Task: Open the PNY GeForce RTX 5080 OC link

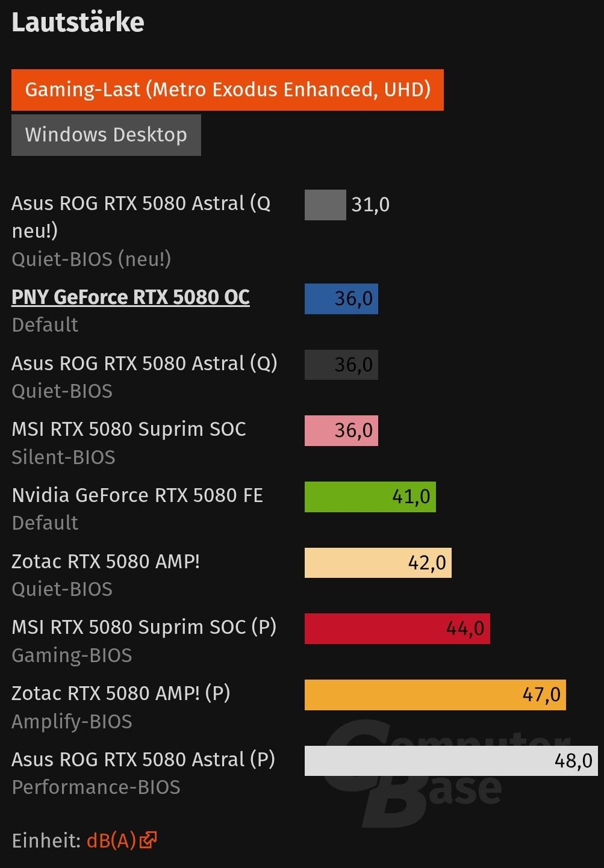Action: coord(131,297)
